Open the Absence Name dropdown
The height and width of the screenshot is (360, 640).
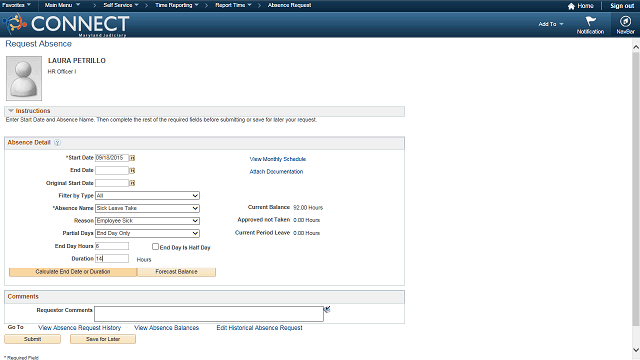[x=147, y=208]
